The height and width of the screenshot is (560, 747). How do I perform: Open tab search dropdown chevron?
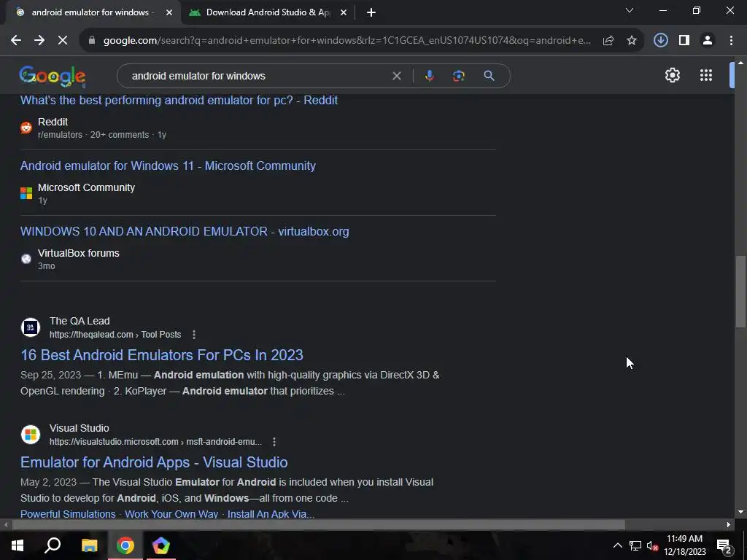point(630,10)
